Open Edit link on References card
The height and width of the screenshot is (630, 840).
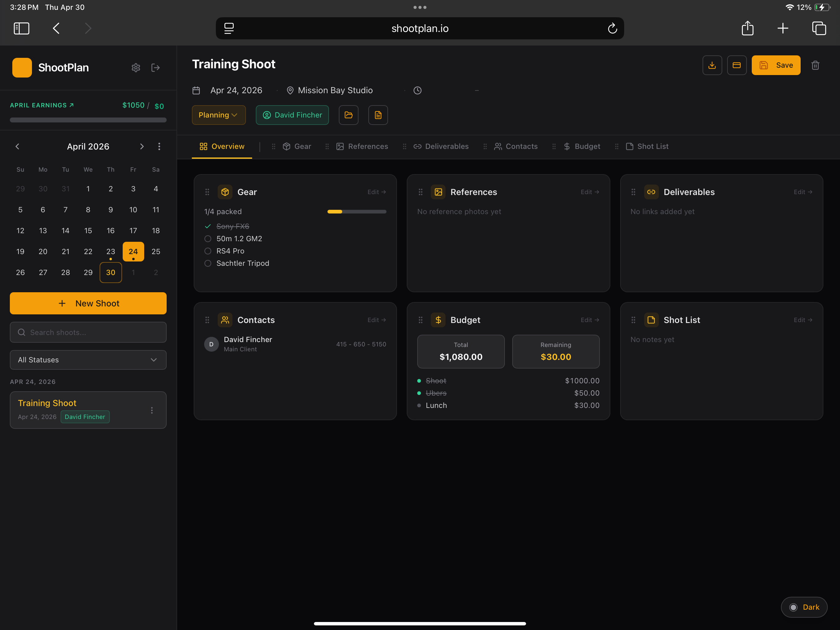click(590, 192)
